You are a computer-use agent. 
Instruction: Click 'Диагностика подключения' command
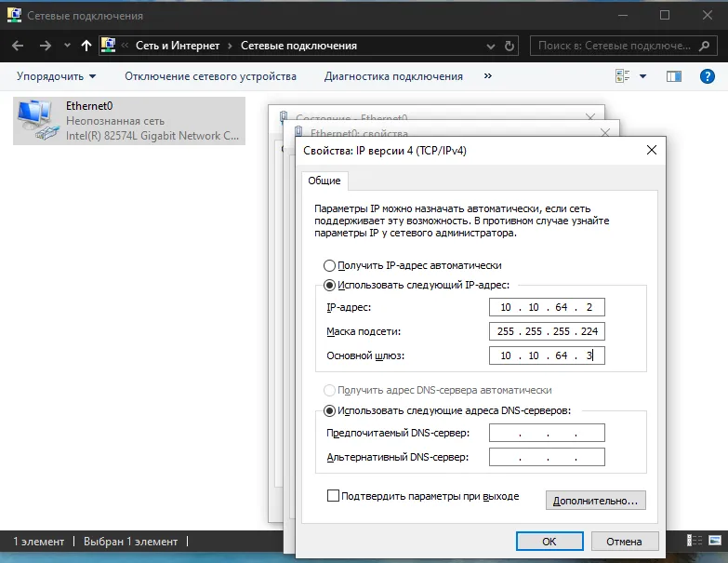393,76
